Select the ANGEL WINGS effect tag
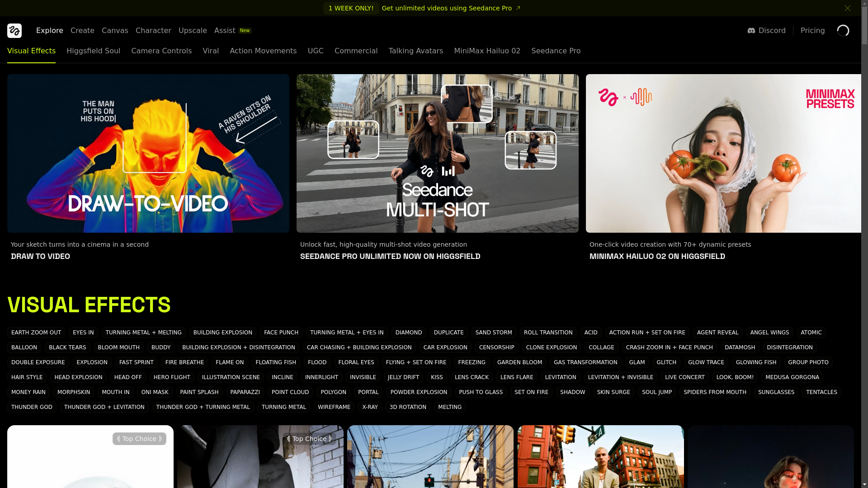This screenshot has height=488, width=868. (x=769, y=333)
